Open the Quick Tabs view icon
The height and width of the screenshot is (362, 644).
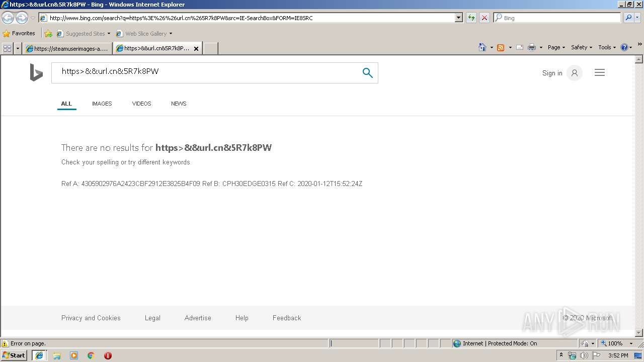(x=8, y=48)
